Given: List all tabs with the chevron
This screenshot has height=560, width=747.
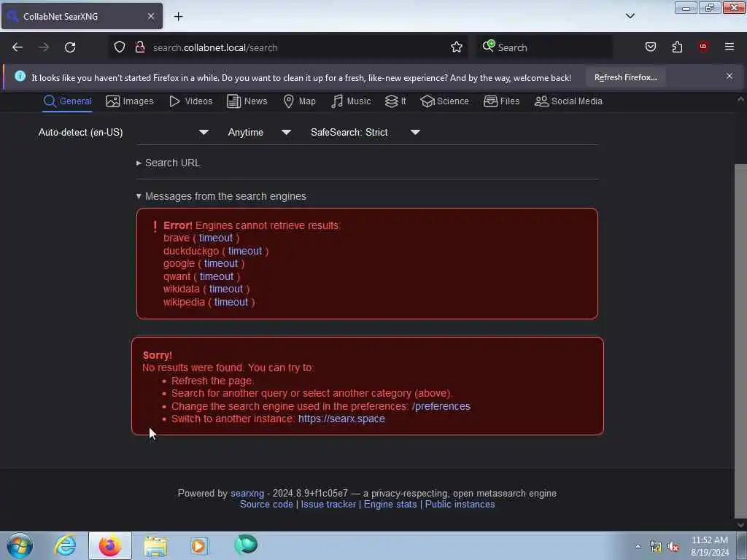Looking at the screenshot, I should (x=630, y=16).
